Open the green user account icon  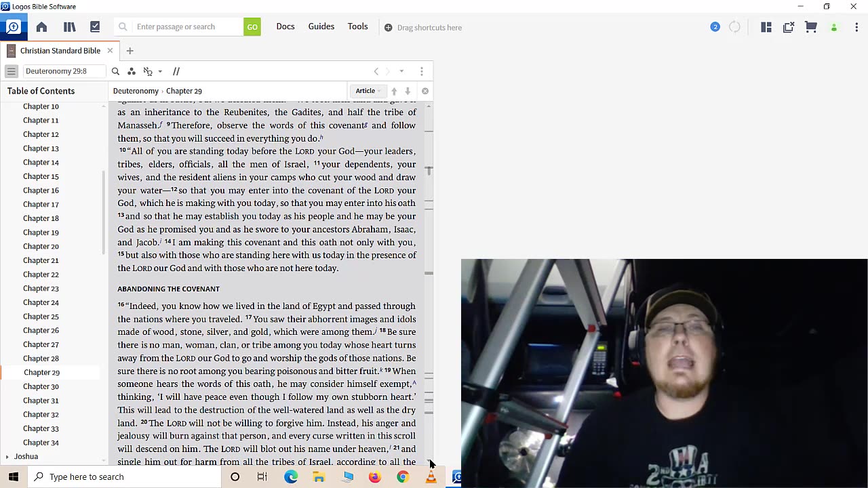click(834, 28)
